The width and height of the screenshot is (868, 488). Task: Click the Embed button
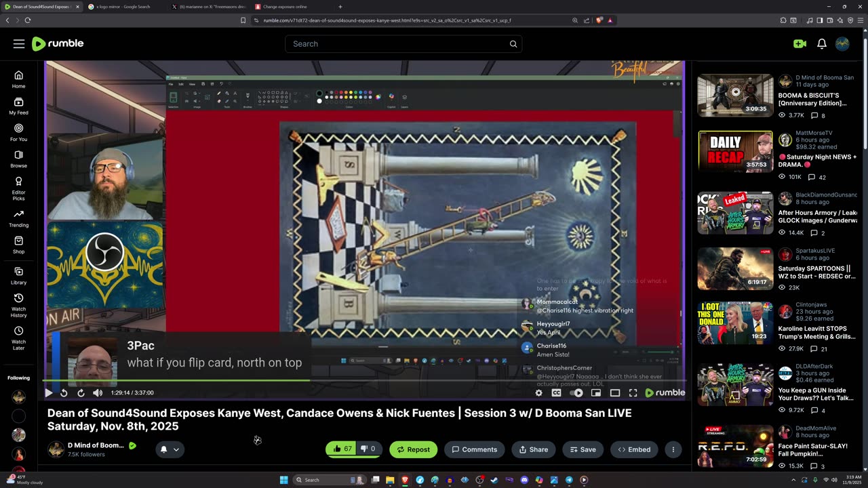click(x=634, y=449)
